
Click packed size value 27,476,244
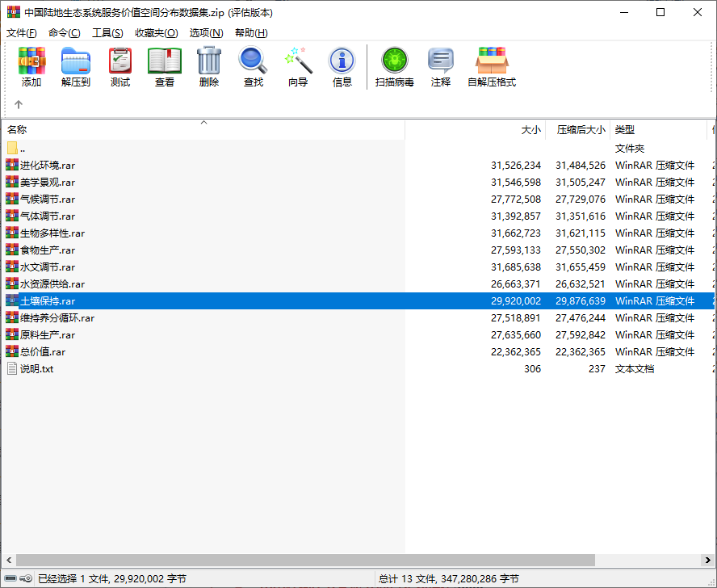click(581, 317)
